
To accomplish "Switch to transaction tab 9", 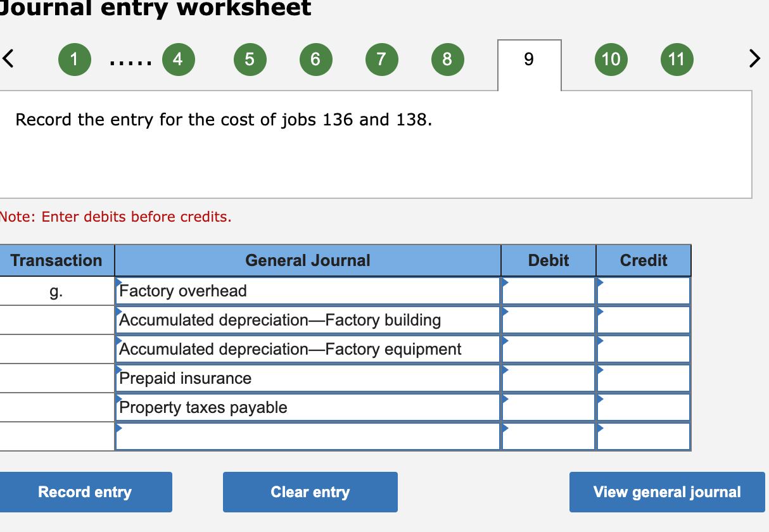I will (x=529, y=59).
